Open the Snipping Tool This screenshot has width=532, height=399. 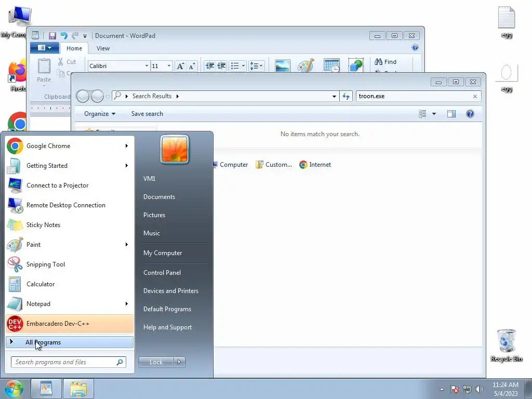(70, 264)
